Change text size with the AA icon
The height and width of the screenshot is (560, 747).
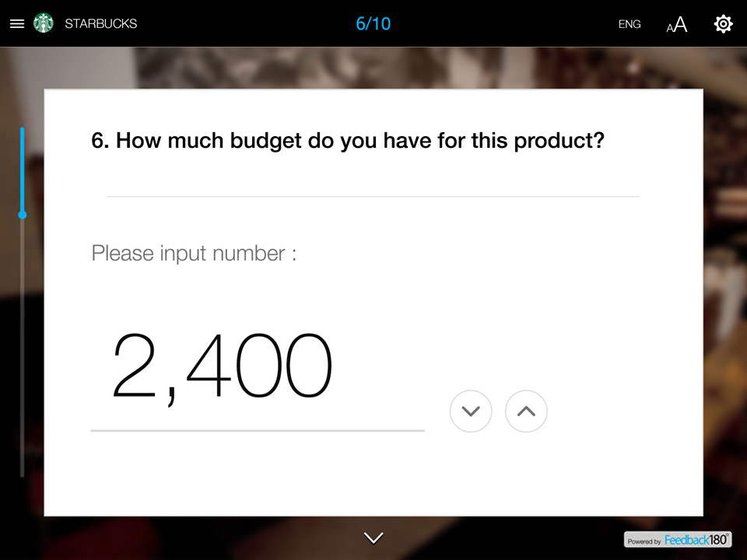tap(677, 25)
